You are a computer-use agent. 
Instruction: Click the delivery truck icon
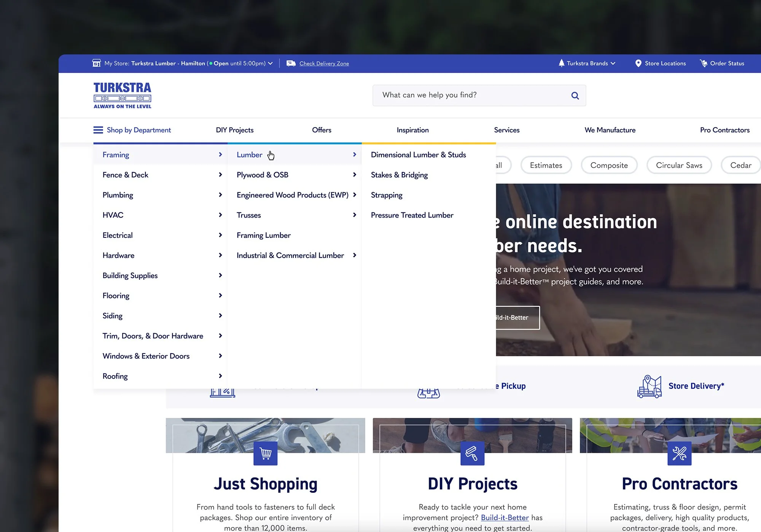point(291,64)
